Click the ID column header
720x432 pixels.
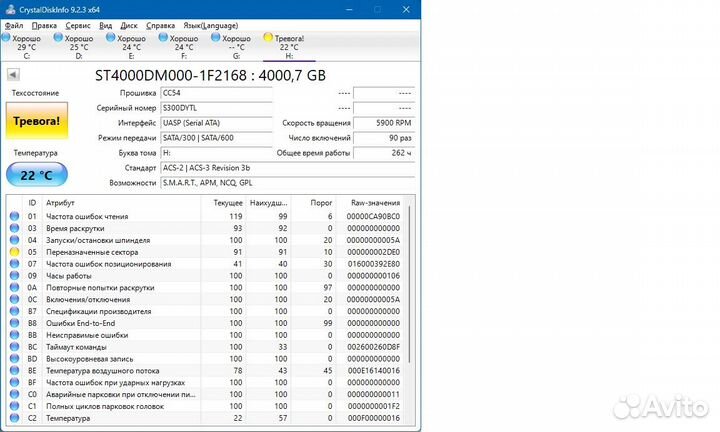coord(32,202)
